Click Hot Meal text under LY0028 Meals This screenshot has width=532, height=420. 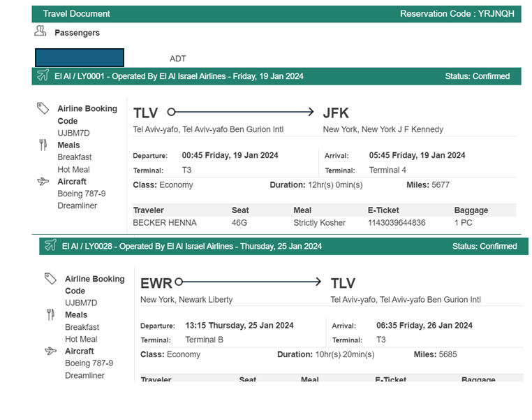click(81, 339)
